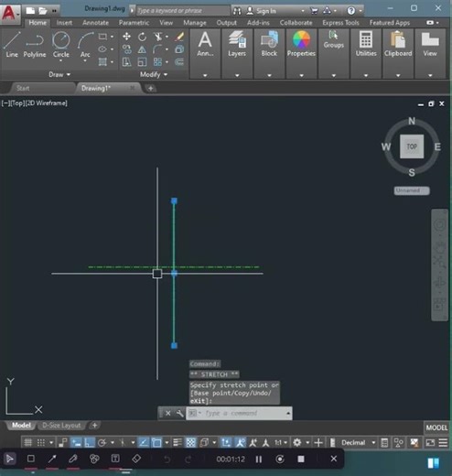Screen dimensions: 452x476
Task: Start the Stretch tool in Modify panel
Action: pos(126,62)
